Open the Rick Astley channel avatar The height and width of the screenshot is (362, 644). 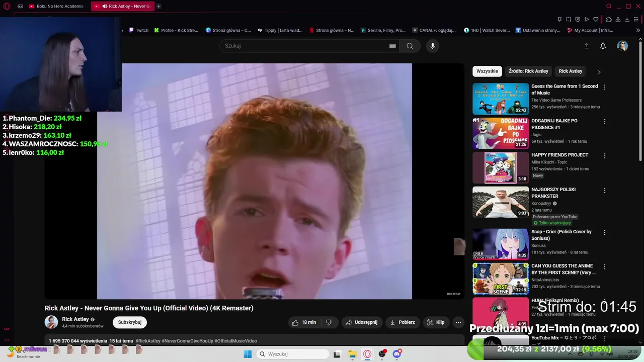tap(51, 322)
